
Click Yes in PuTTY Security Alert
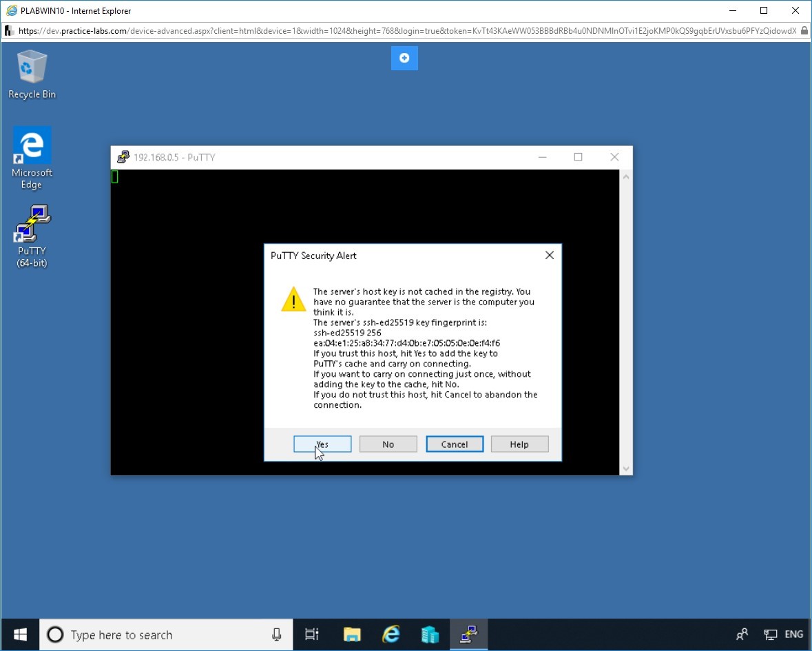click(x=322, y=444)
